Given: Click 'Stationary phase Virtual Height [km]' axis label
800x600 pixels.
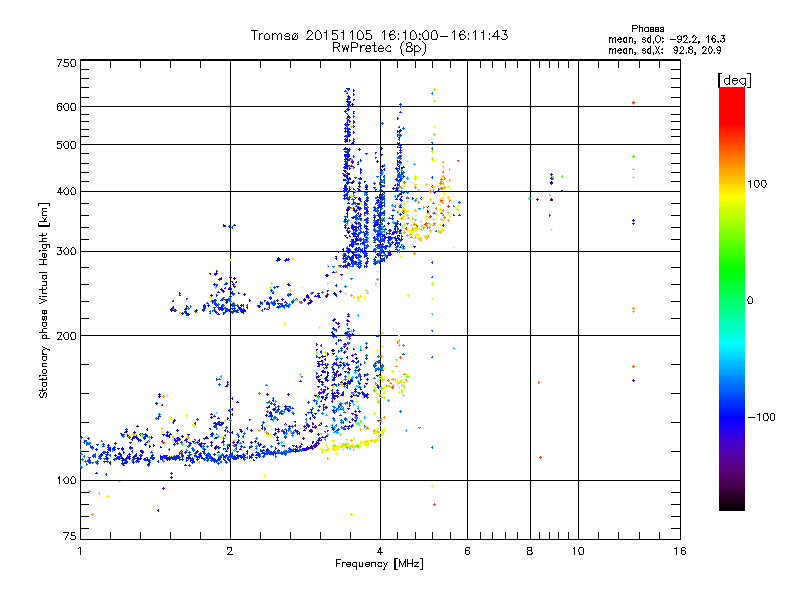Looking at the screenshot, I should (44, 301).
